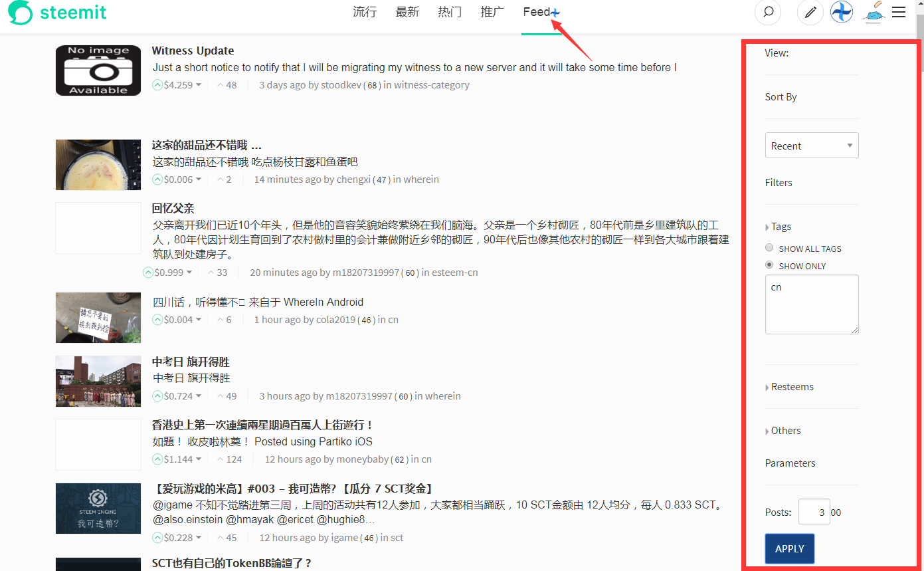Click the APPLY button
Screen dimensions: 924x571
coord(790,548)
